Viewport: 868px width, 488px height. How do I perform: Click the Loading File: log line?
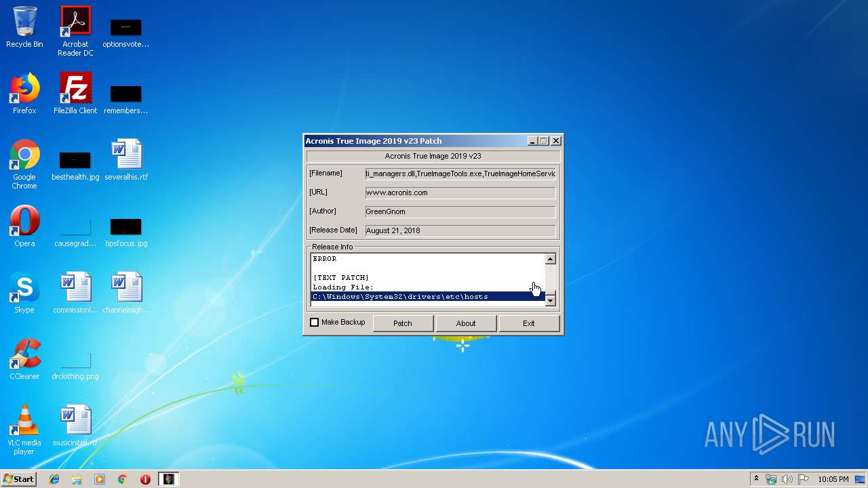click(343, 287)
